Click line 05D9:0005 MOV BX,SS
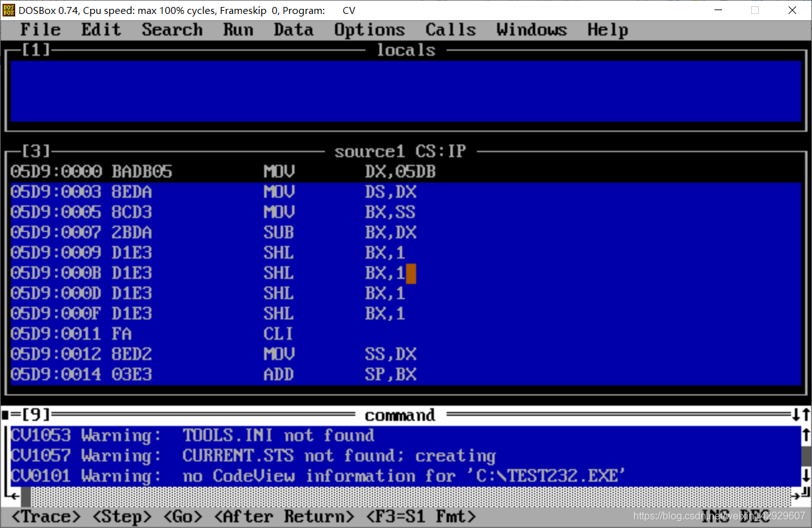Viewport: 812px width, 528px height. pyautogui.click(x=405, y=212)
